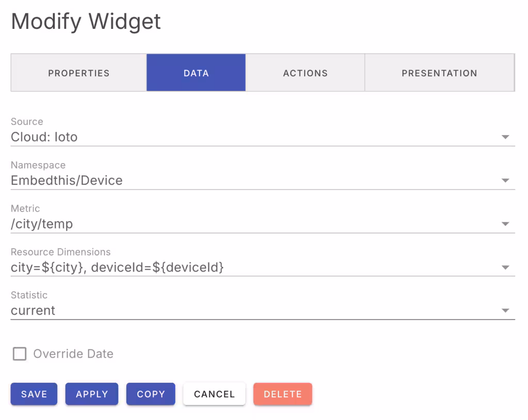Click the /city/temp metric field
The height and width of the screenshot is (420, 528).
[x=42, y=224]
